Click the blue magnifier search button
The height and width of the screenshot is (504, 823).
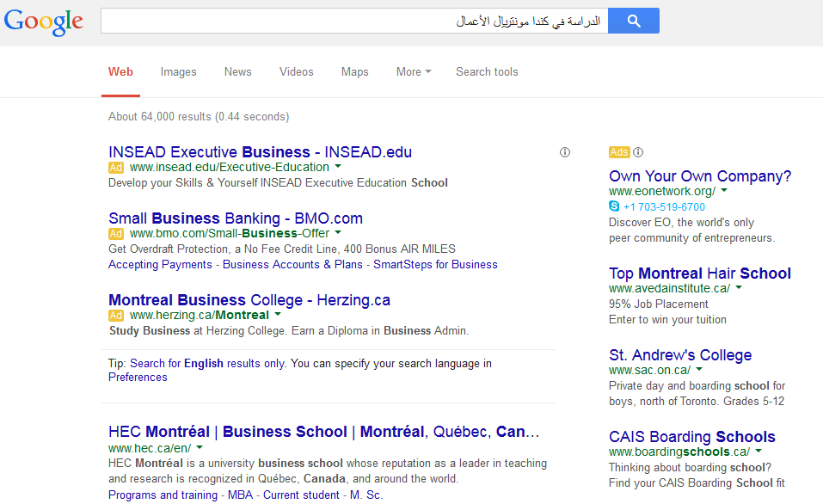click(x=633, y=21)
